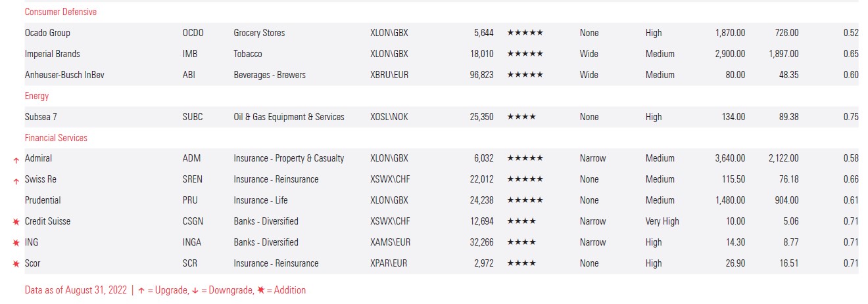Click Ocado Group's five-star rating
The width and height of the screenshot is (868, 304).
[525, 33]
